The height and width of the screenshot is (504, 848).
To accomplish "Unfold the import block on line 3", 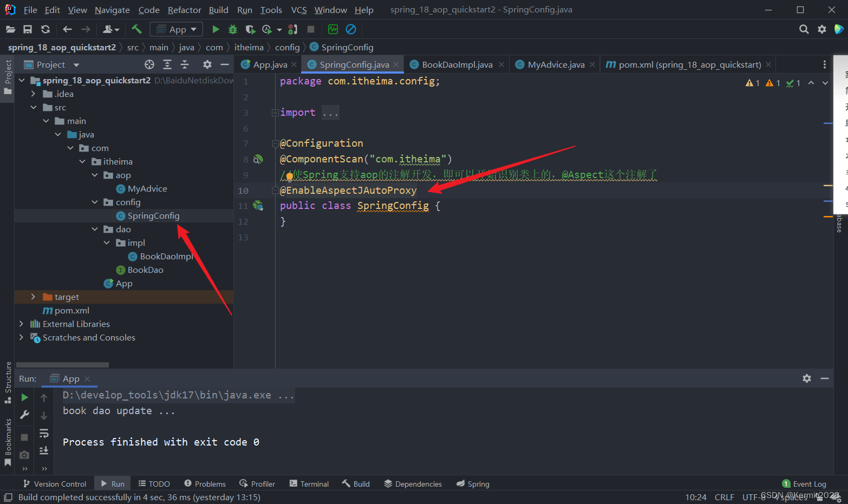I will click(275, 113).
